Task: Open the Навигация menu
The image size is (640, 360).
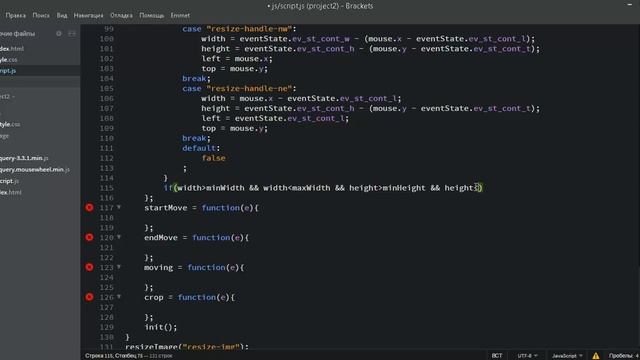Action: click(89, 16)
